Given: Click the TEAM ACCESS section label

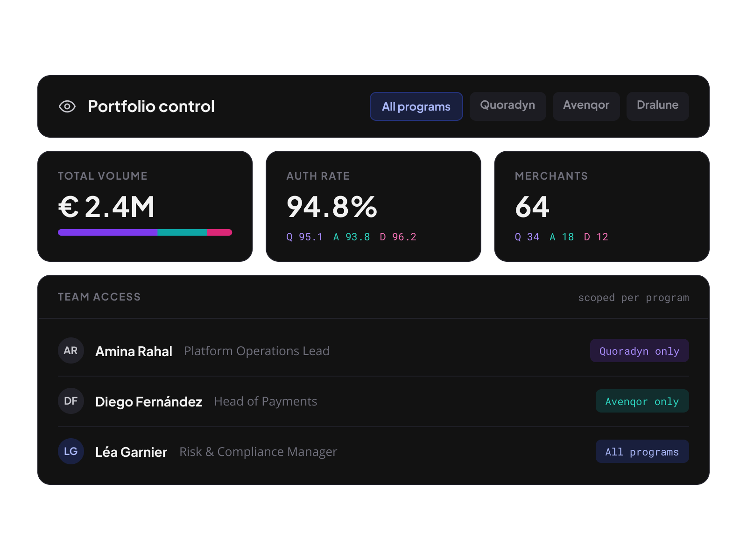Looking at the screenshot, I should 99,297.
